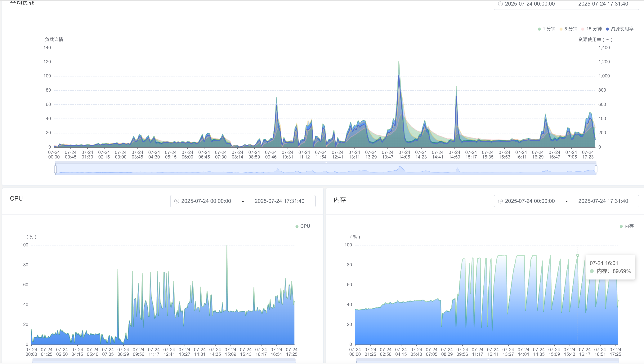Click x-axis label 07-24 09:46 on load chart
The image size is (644, 364).
click(x=271, y=155)
